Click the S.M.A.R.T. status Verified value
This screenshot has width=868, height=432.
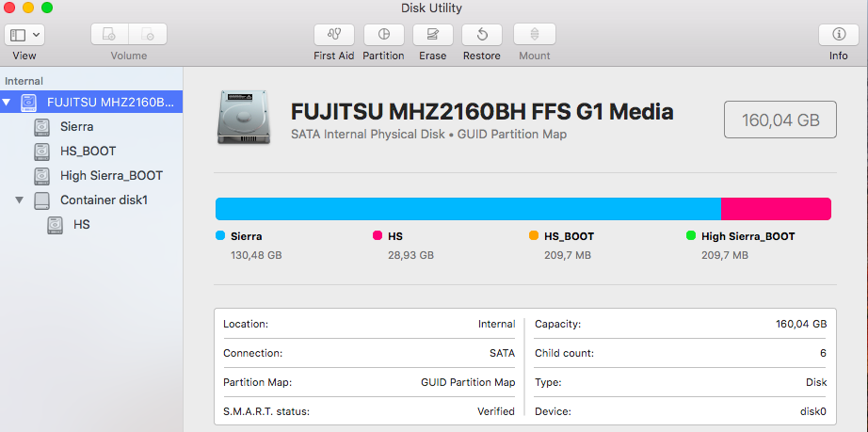(x=496, y=411)
